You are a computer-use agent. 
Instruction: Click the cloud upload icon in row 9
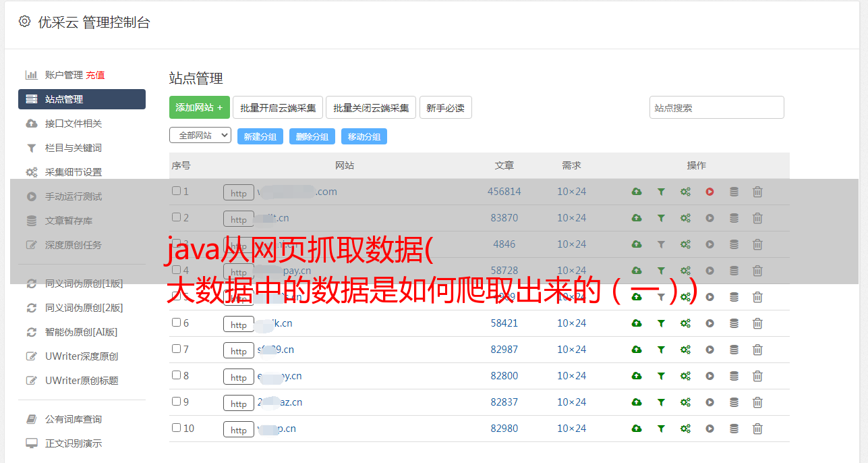pyautogui.click(x=637, y=402)
